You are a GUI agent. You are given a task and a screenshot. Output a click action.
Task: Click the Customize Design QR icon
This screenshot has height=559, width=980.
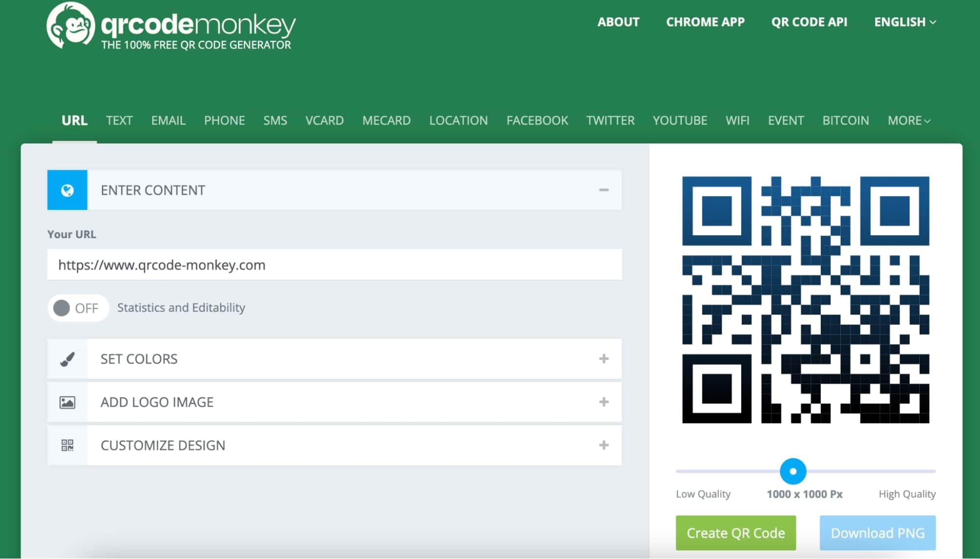tap(67, 445)
